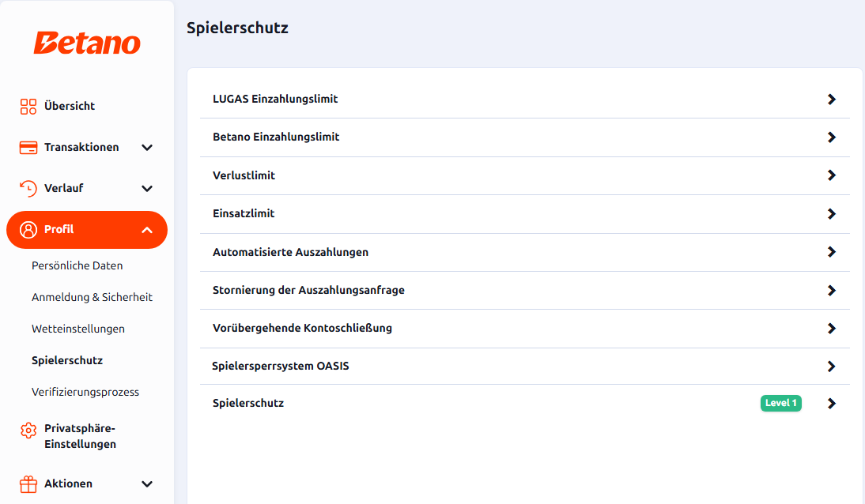
Task: Go to Wetteinstellungen
Action: pos(78,329)
